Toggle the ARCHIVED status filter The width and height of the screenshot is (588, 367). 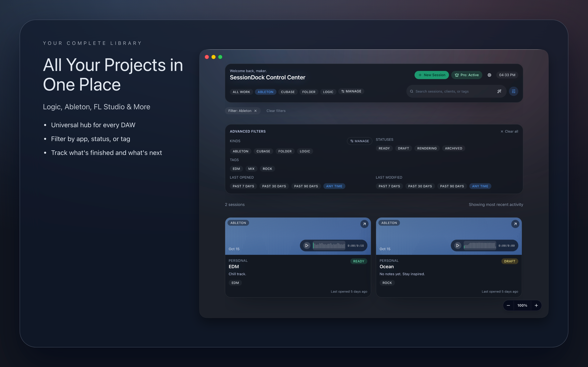(453, 148)
